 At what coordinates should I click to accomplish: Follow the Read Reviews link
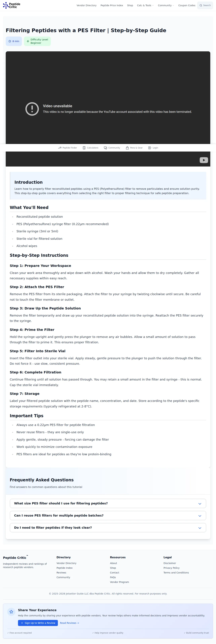coord(69,623)
